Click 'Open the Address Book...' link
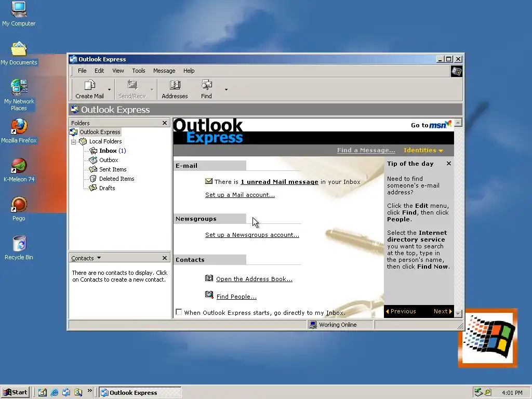532x399 pixels. (x=254, y=279)
